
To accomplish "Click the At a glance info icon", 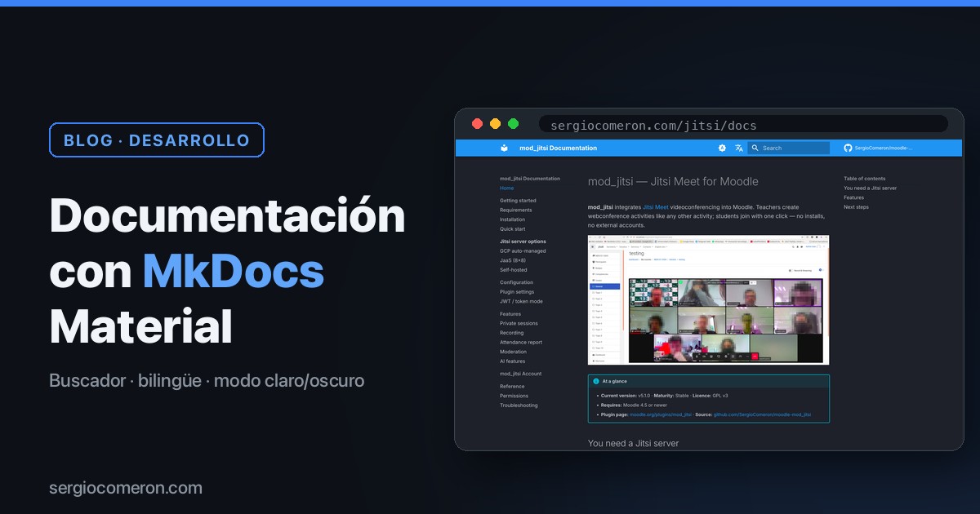I will (596, 381).
